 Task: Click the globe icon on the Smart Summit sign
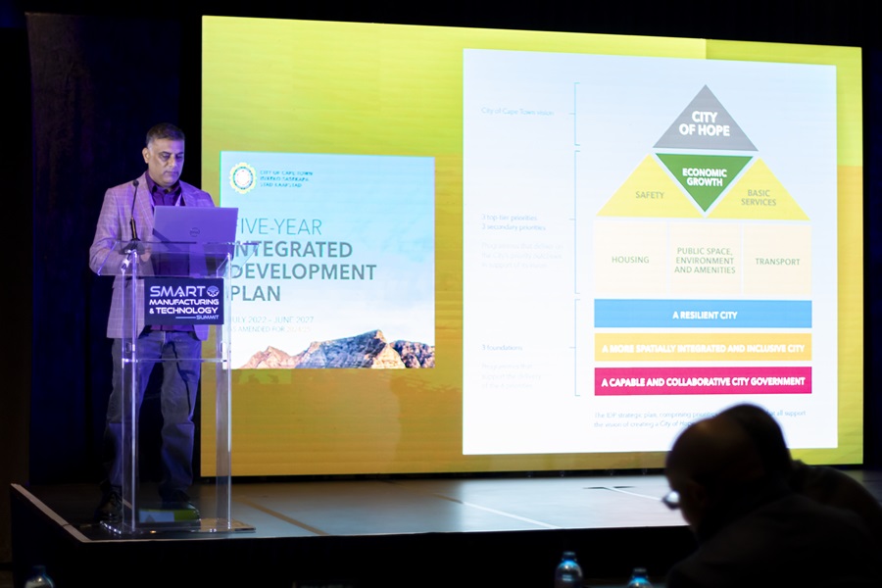pos(213,291)
